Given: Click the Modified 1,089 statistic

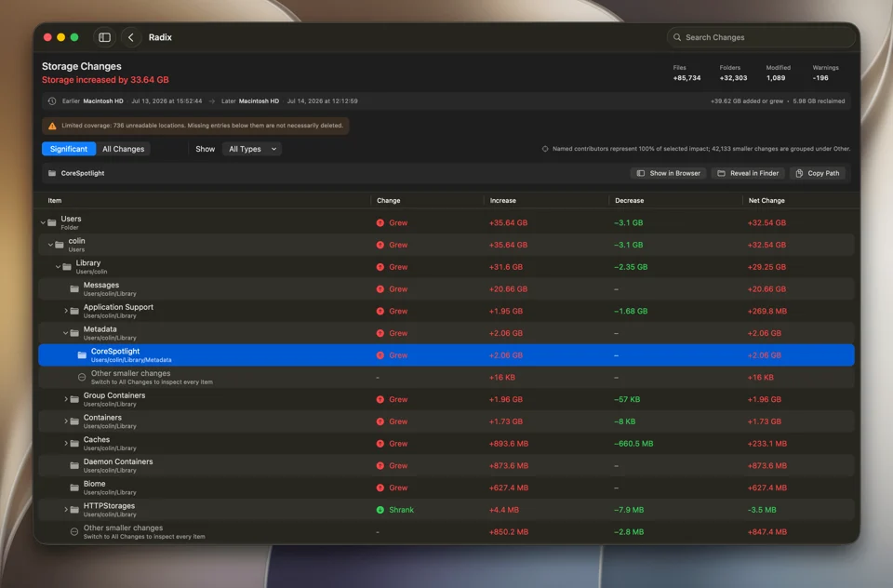Looking at the screenshot, I should [x=778, y=73].
